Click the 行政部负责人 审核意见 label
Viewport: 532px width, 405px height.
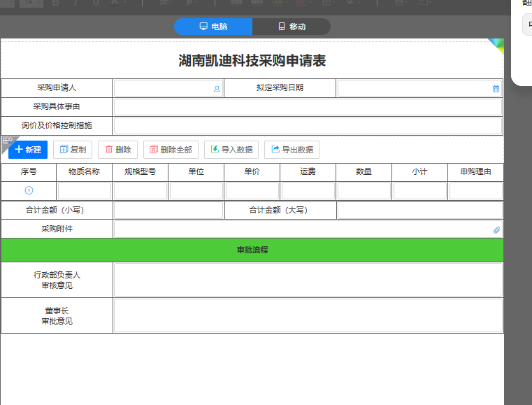click(57, 280)
